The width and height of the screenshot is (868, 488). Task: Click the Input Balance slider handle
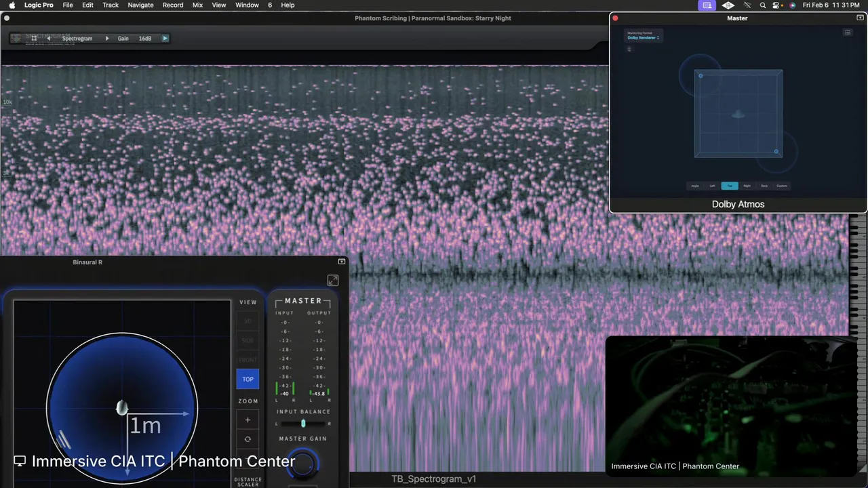(x=303, y=424)
